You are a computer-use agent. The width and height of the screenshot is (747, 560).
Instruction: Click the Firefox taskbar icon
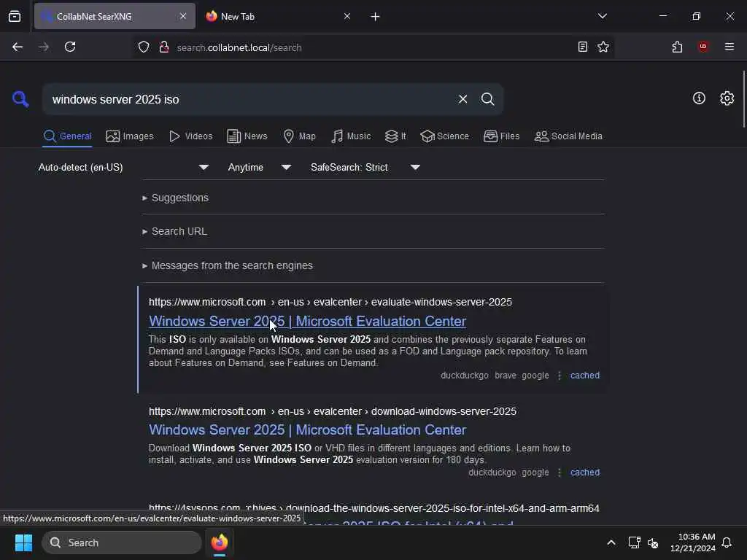coord(219,542)
